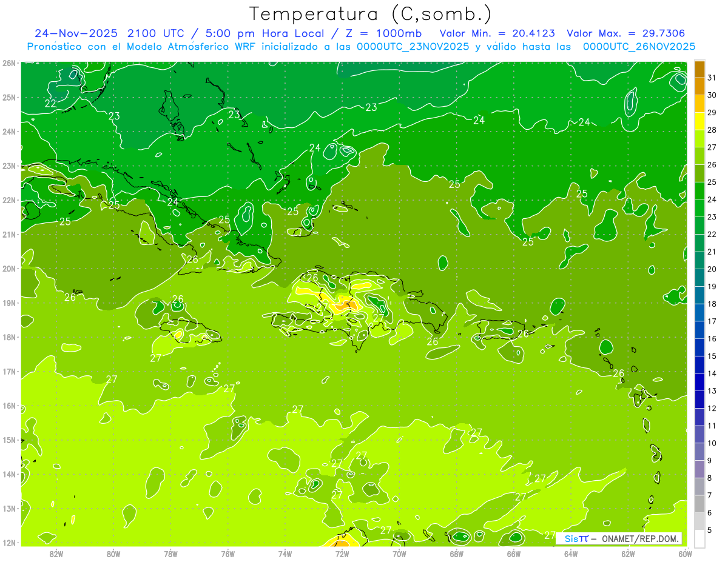Click the '18N' latitude axis label

point(9,337)
